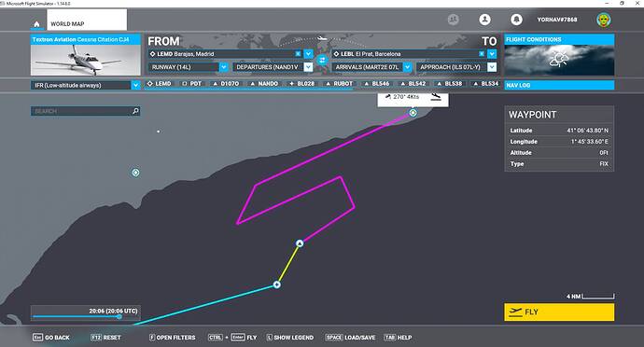Select the RUBOT waypoint tab
The image size is (644, 347).
[x=339, y=84]
